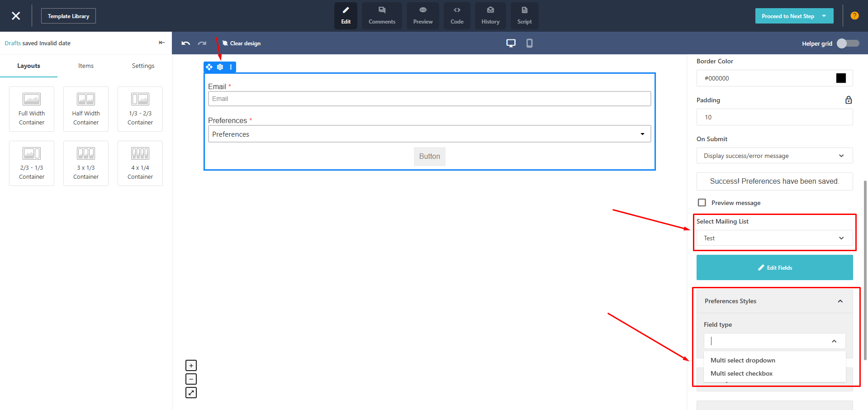Open the Script panel

click(x=524, y=16)
